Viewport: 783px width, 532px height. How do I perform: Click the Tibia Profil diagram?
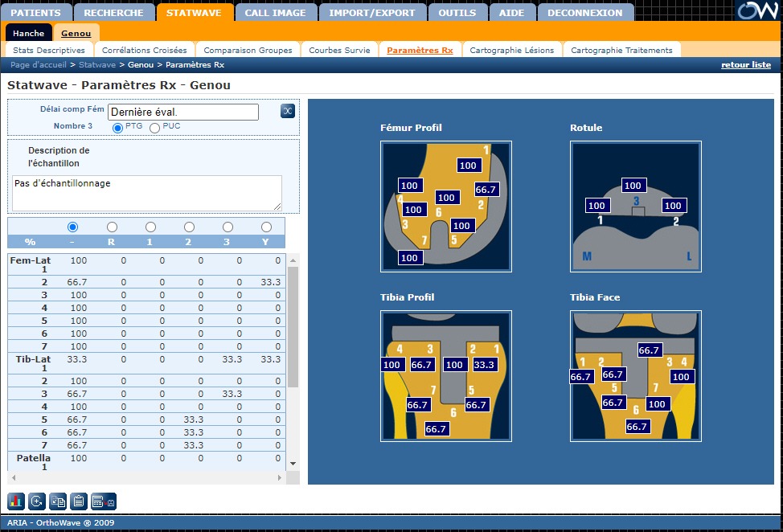click(x=446, y=376)
